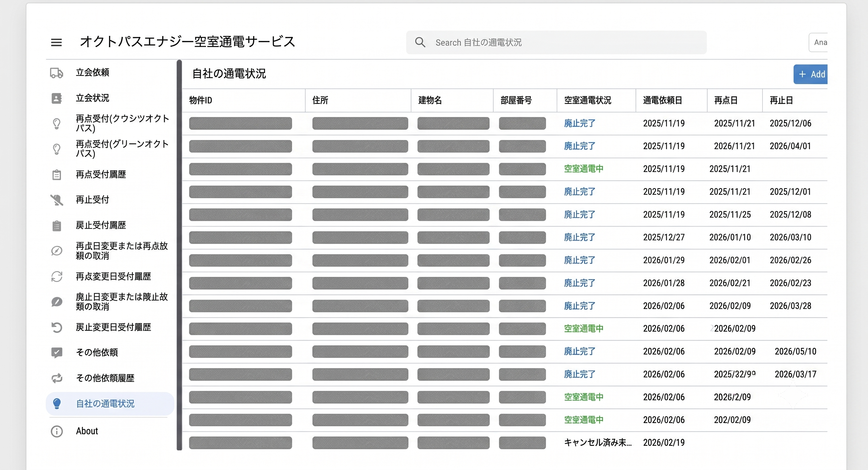Click the 2026/02/21 再点日 cell

click(730, 283)
